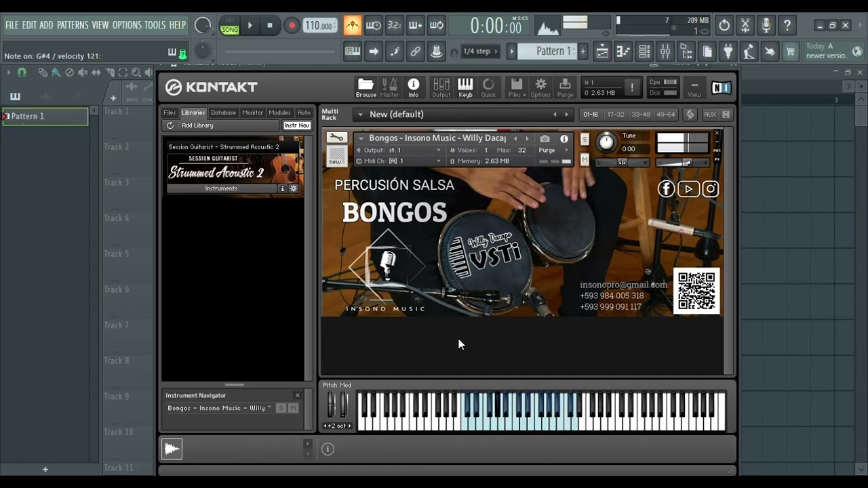This screenshot has height=488, width=868.
Task: Open the 1/4 step snap selector
Action: coord(481,52)
